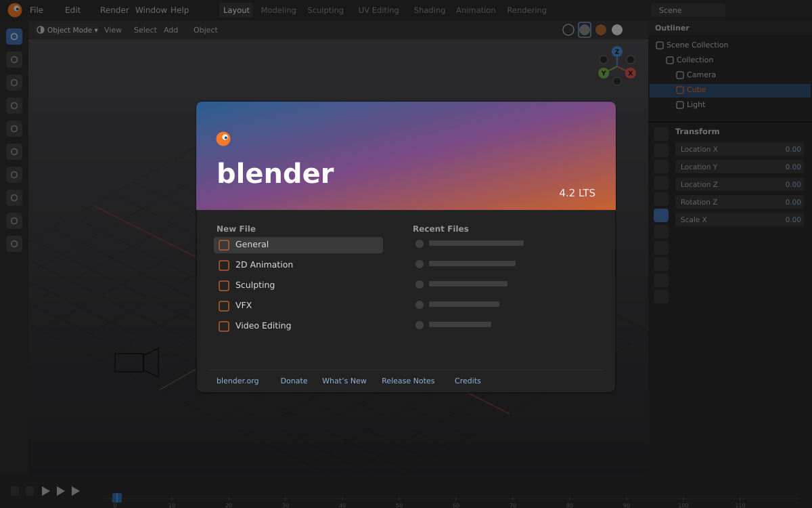The image size is (812, 508).
Task: Click the red X axis on the navigation gizmo
Action: 631,73
